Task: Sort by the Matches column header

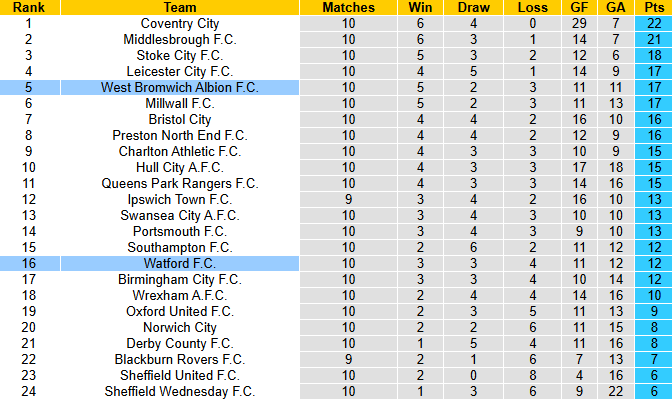Action: click(349, 7)
